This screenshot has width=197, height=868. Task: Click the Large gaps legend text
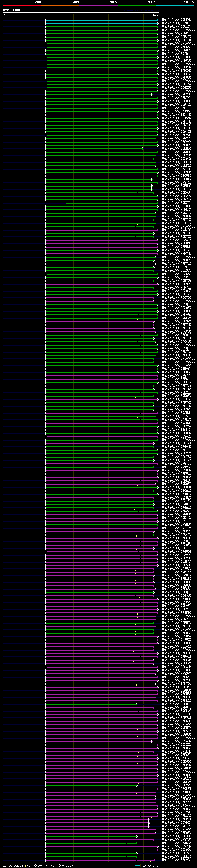coord(38,865)
